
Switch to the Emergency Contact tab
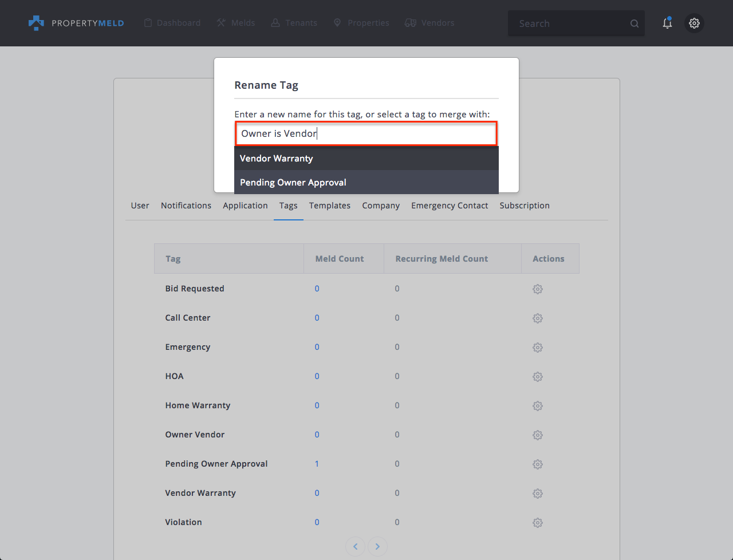click(450, 206)
